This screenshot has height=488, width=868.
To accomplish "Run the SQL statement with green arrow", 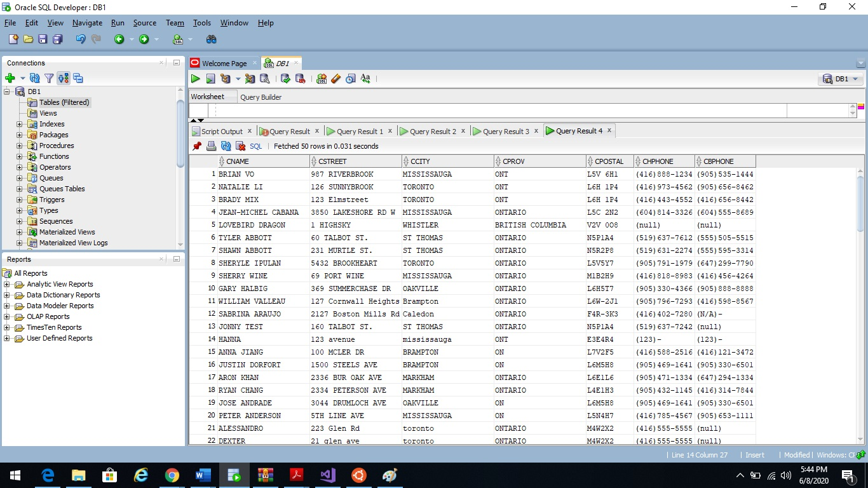I will pyautogui.click(x=196, y=79).
